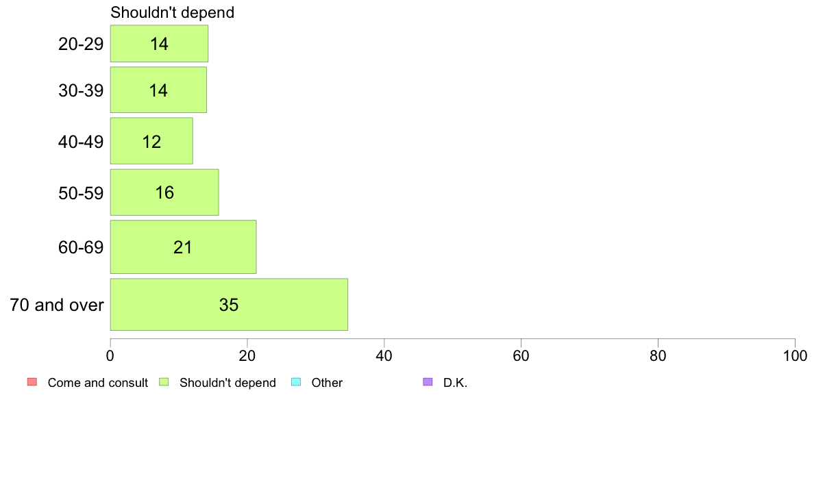Click the green Shouldn't depend legend swatch
The width and height of the screenshot is (814, 504).
(x=164, y=382)
